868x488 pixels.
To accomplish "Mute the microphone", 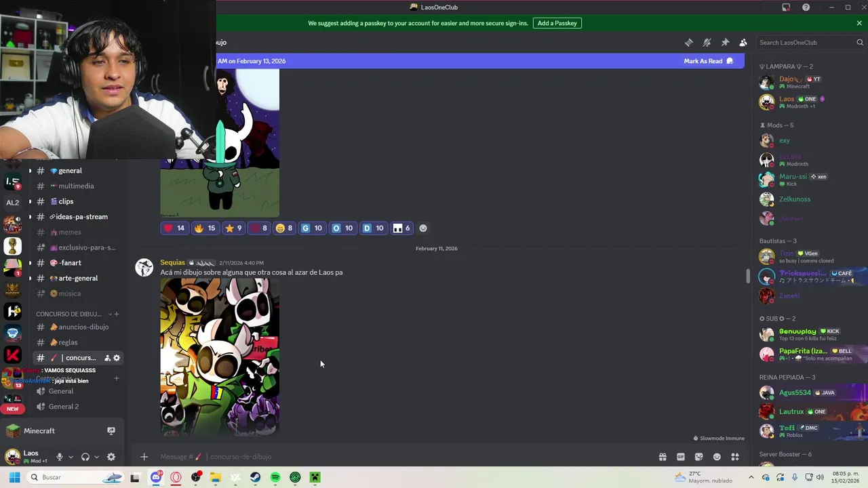I will [60, 457].
